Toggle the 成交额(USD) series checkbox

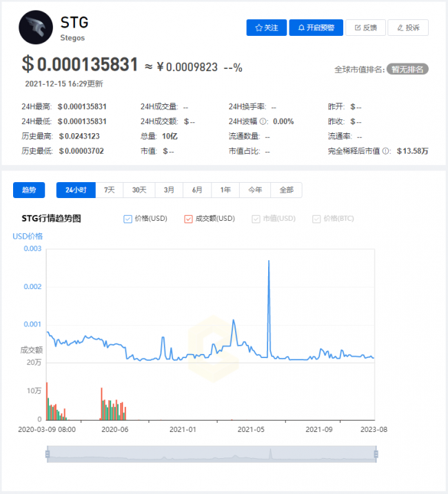[188, 219]
